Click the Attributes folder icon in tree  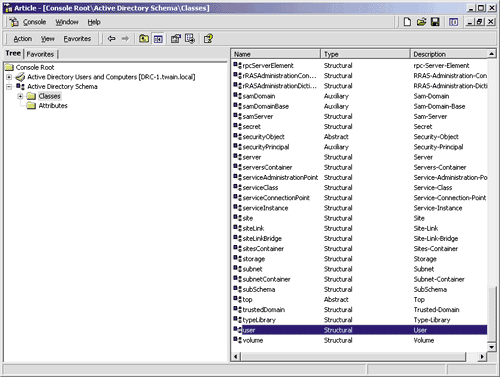31,106
